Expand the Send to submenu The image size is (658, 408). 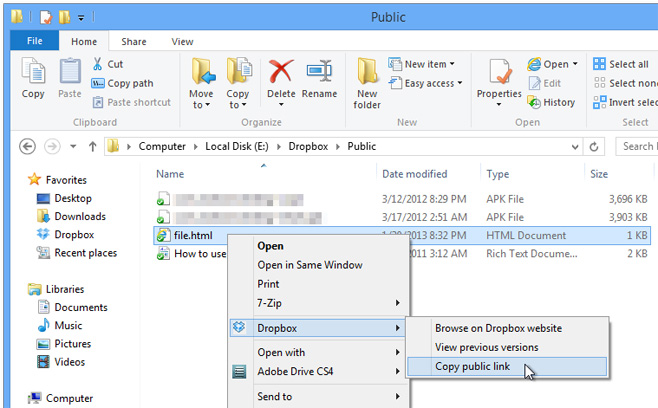(397, 396)
